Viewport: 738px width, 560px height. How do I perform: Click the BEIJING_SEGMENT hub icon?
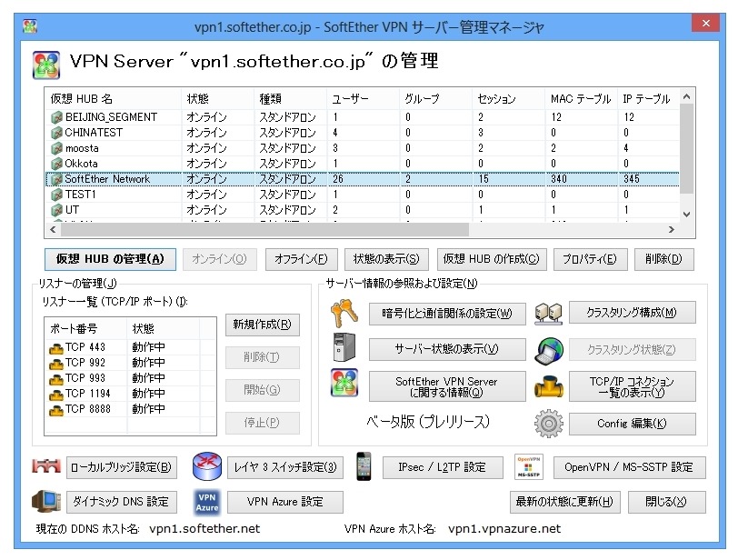click(x=56, y=117)
